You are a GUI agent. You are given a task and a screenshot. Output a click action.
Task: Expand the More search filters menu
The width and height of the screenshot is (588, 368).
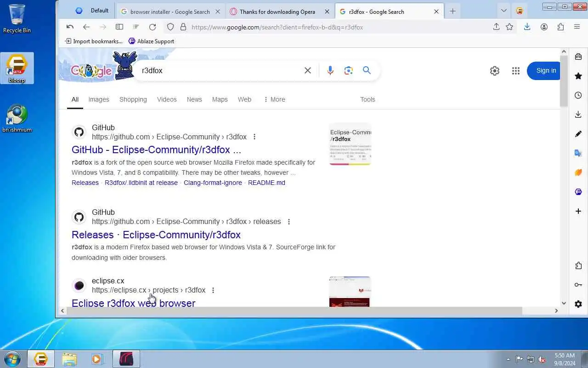coord(274,99)
